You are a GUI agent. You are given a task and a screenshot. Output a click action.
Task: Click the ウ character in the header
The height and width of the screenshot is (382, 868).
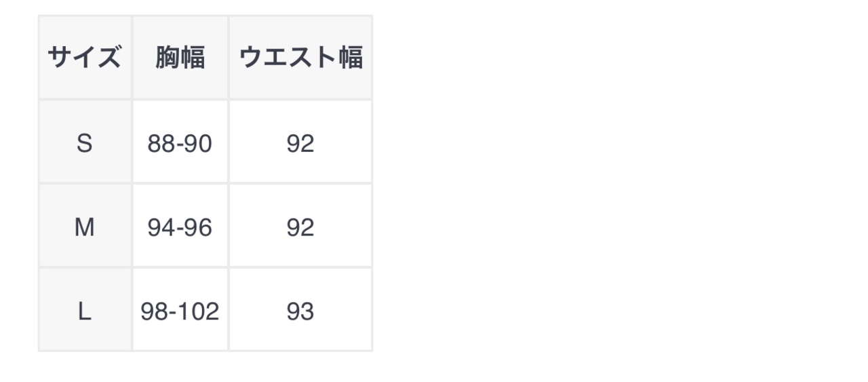(x=251, y=58)
